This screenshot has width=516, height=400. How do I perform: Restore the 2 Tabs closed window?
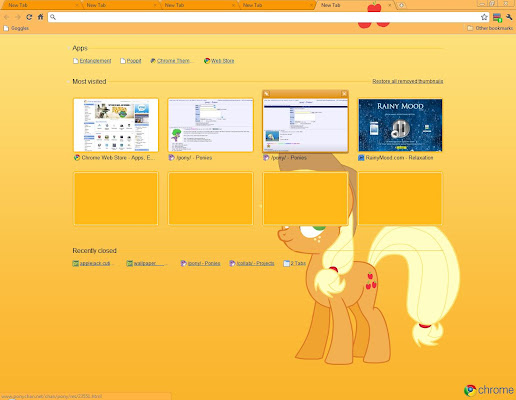click(295, 263)
